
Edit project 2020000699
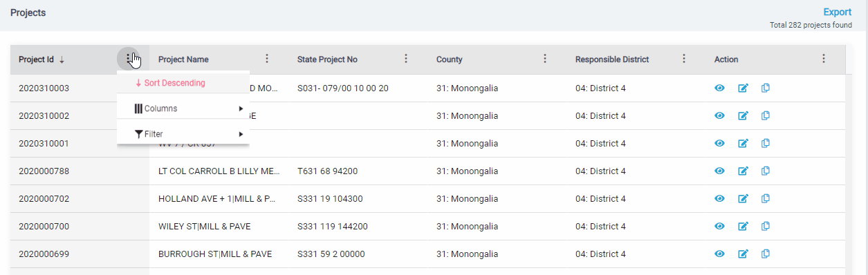coord(743,254)
